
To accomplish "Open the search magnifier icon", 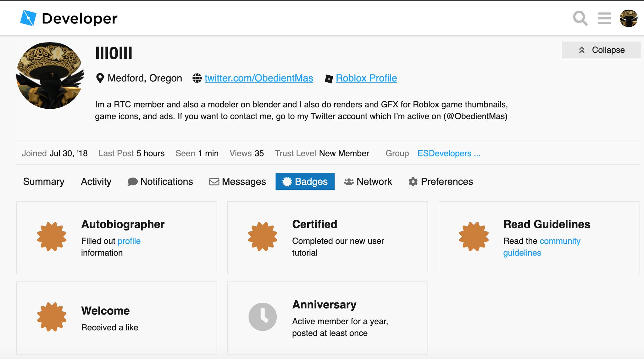I will 580,18.
